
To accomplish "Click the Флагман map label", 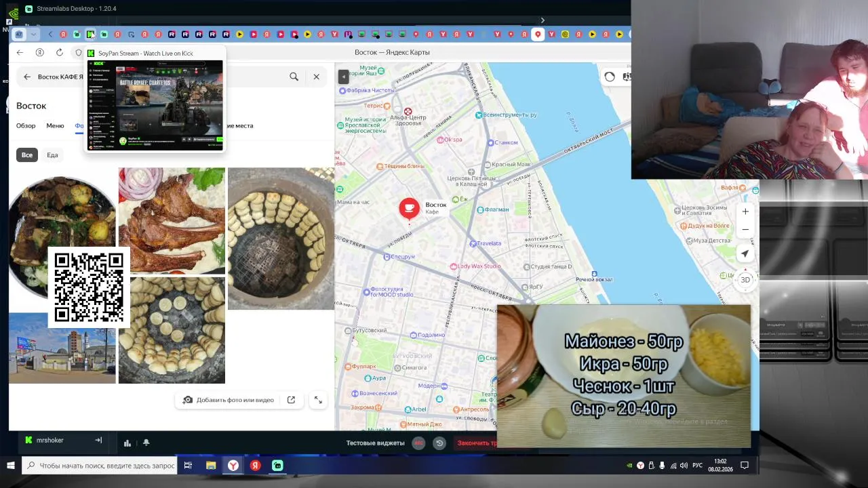I will pyautogui.click(x=493, y=209).
